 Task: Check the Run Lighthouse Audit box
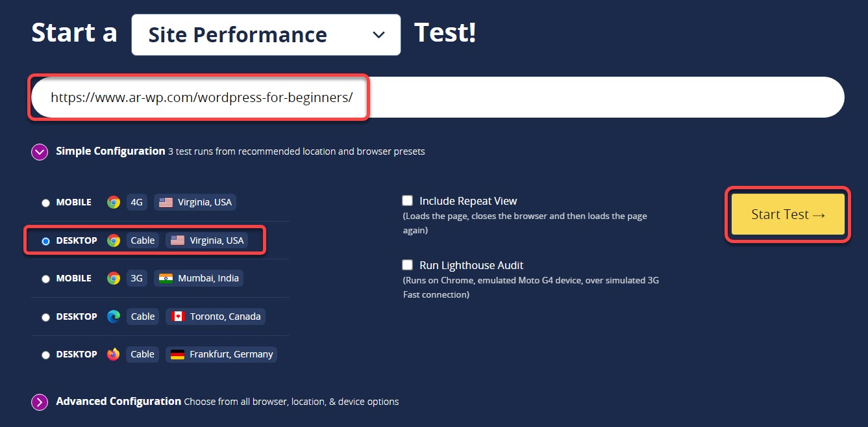408,265
